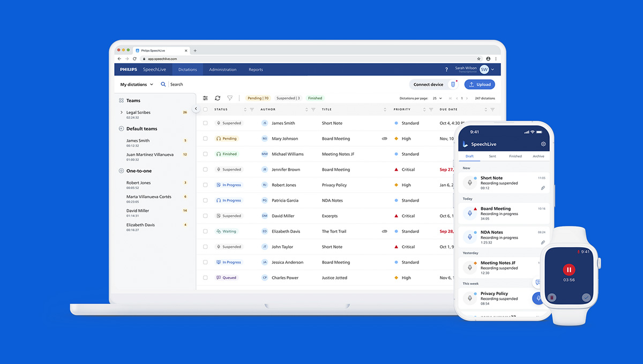643x364 pixels.
Task: Pause recording on the watch
Action: tap(569, 270)
